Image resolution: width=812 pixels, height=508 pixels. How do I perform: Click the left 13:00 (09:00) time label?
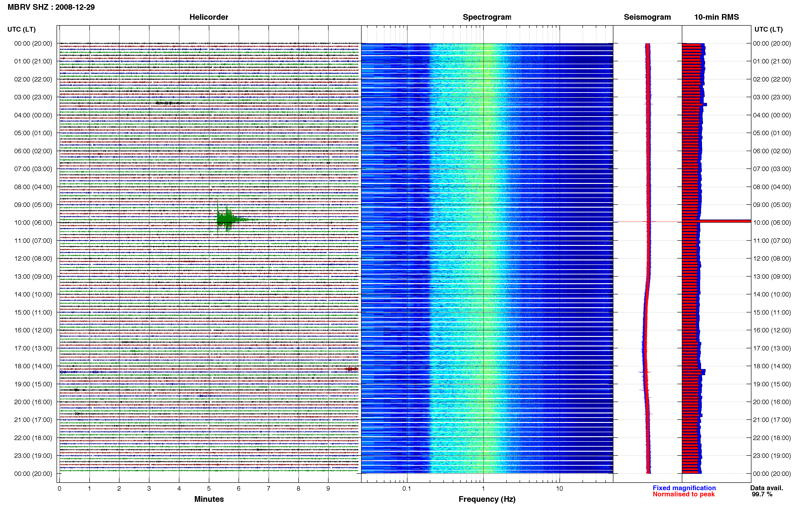[x=33, y=277]
